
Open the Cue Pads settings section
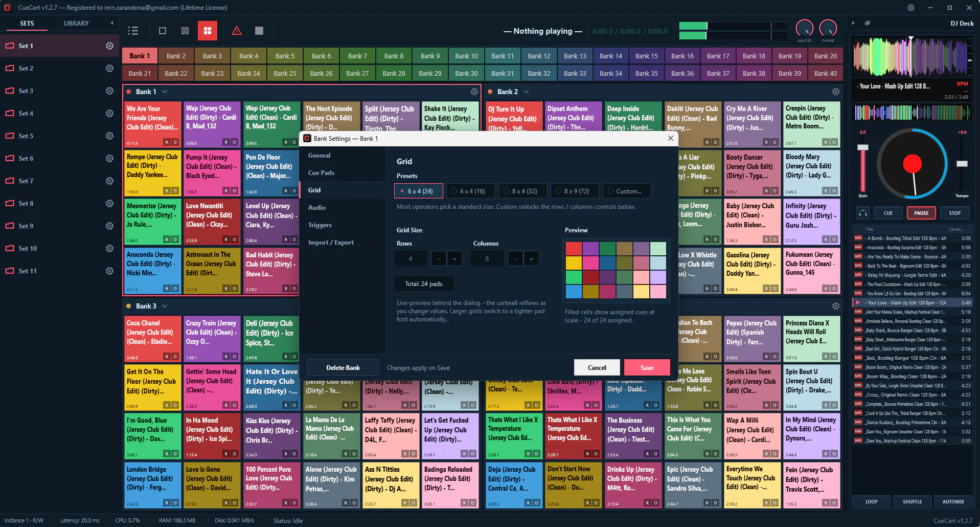pos(343,173)
